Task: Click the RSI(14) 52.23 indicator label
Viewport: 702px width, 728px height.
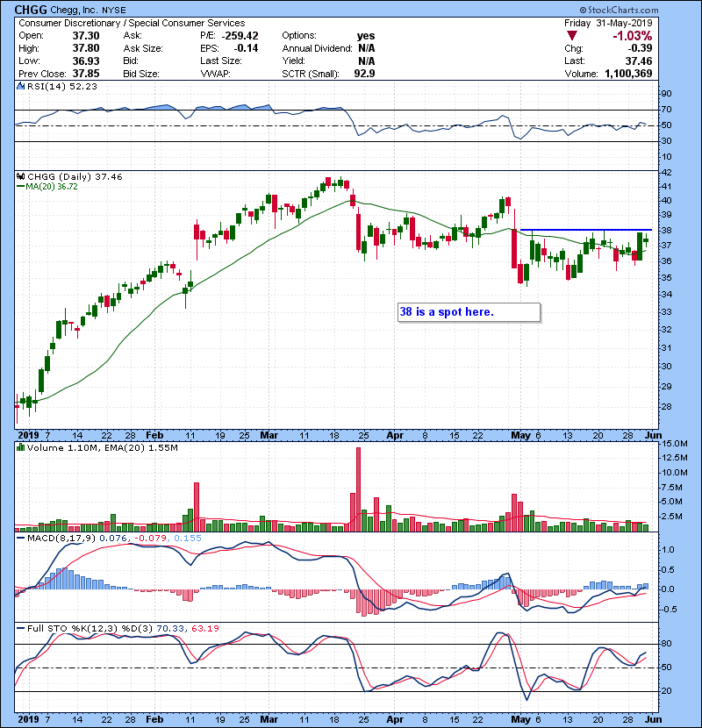Action: tap(62, 86)
